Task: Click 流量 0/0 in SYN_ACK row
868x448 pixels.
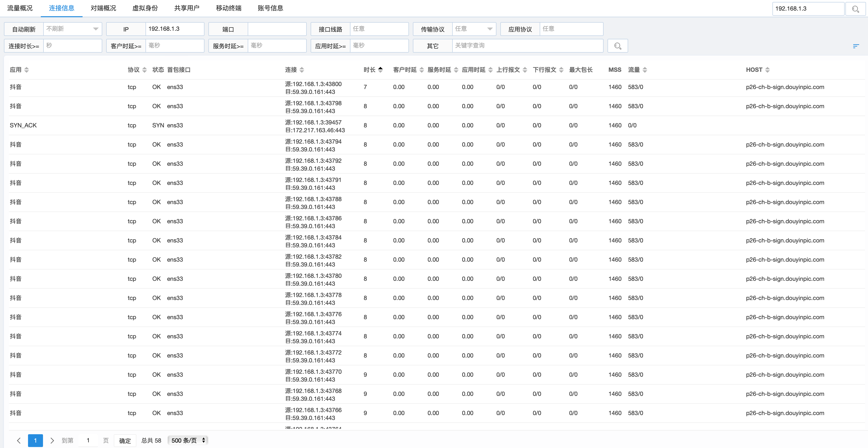Action: click(632, 125)
